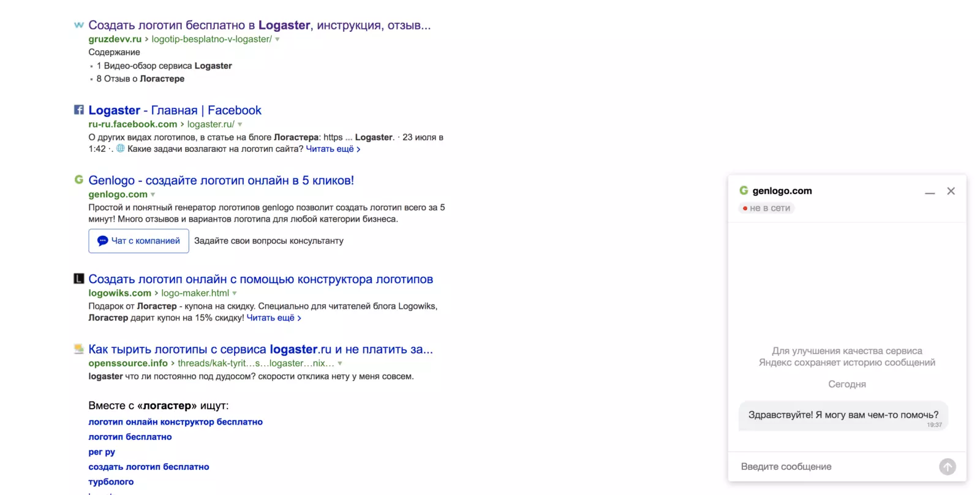Expand Читать ещё in the Facebook snippet
This screenshot has width=980, height=495.
point(333,149)
